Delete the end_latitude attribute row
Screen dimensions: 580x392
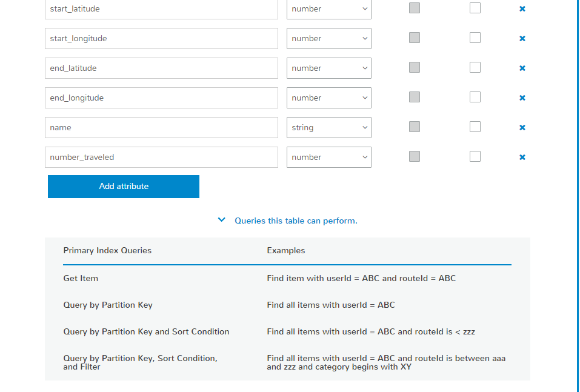[522, 68]
